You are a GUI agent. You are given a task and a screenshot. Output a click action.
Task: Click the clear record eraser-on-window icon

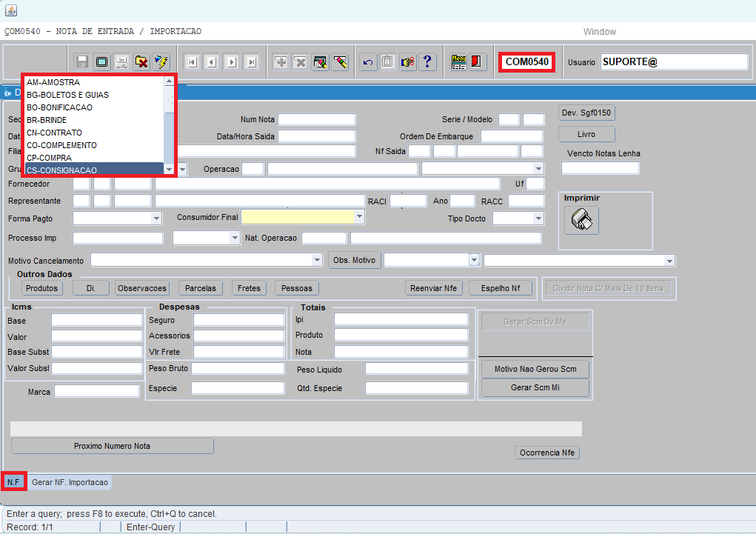(320, 61)
